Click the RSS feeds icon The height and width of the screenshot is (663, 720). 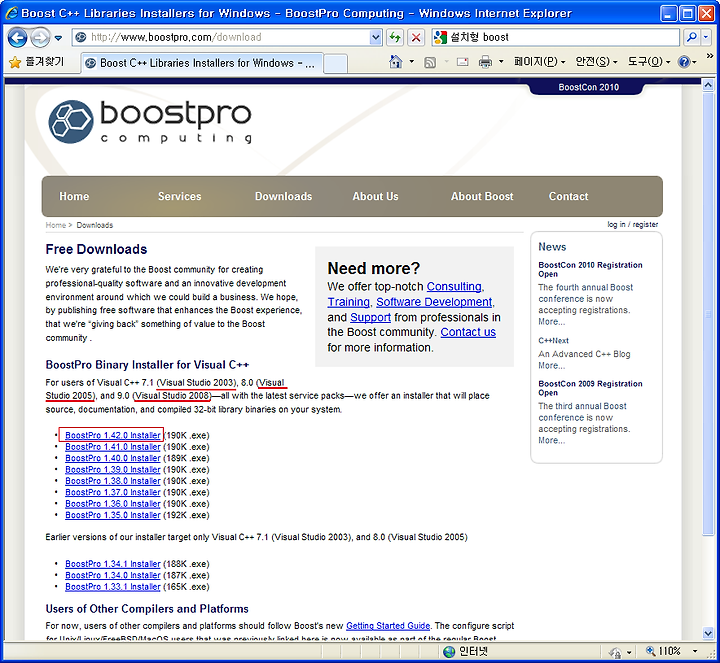coord(430,62)
